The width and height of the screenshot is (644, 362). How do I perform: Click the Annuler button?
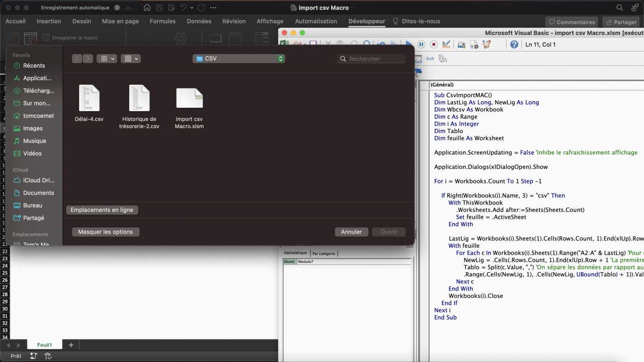(351, 232)
